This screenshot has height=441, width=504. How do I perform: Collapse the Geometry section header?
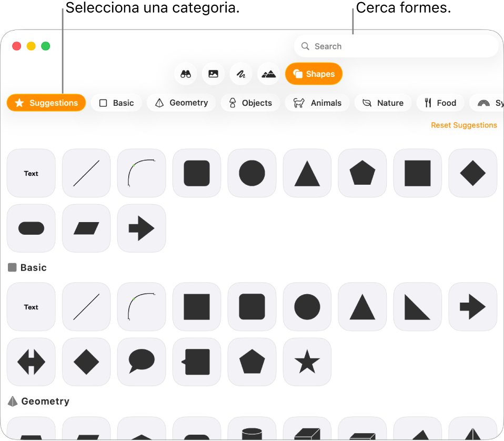[x=38, y=401]
